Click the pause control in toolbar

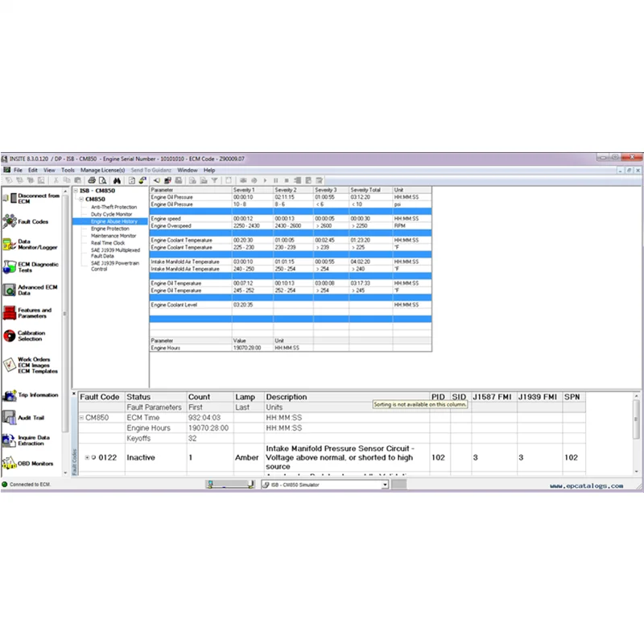[x=275, y=180]
